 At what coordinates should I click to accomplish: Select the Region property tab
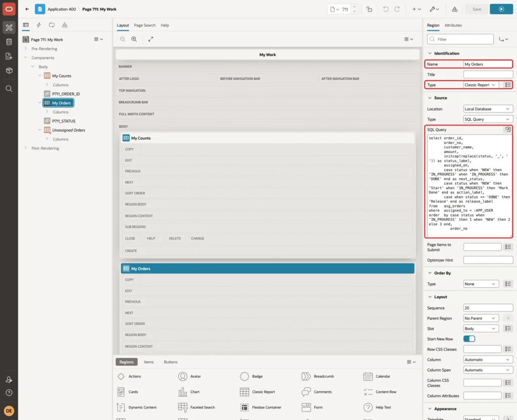coord(433,25)
